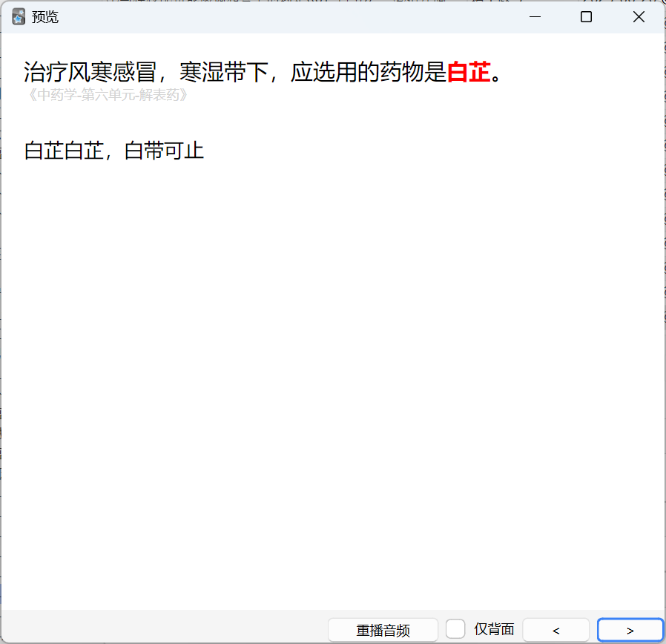Viewport: 666px width, 644px height.
Task: Click the source line 《中药学-第六单元-解表药》
Action: (108, 95)
